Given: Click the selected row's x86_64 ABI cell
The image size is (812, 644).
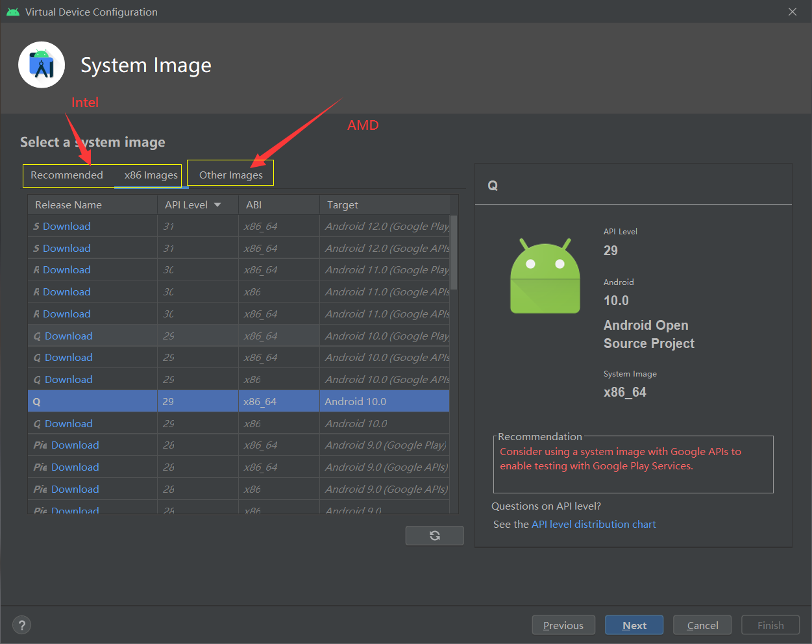Looking at the screenshot, I should pyautogui.click(x=279, y=402).
